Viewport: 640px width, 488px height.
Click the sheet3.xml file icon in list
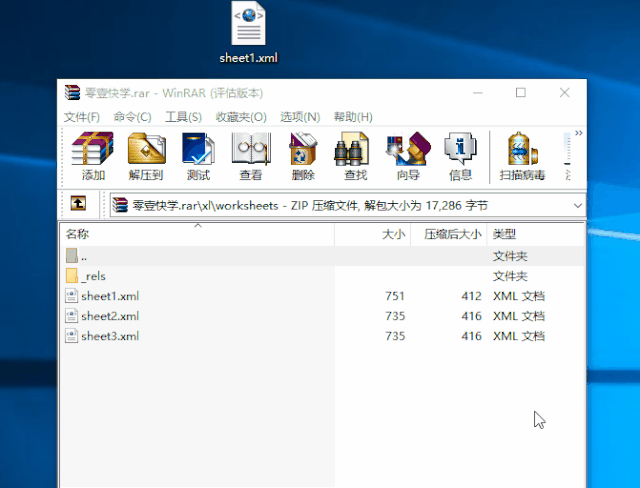click(71, 336)
